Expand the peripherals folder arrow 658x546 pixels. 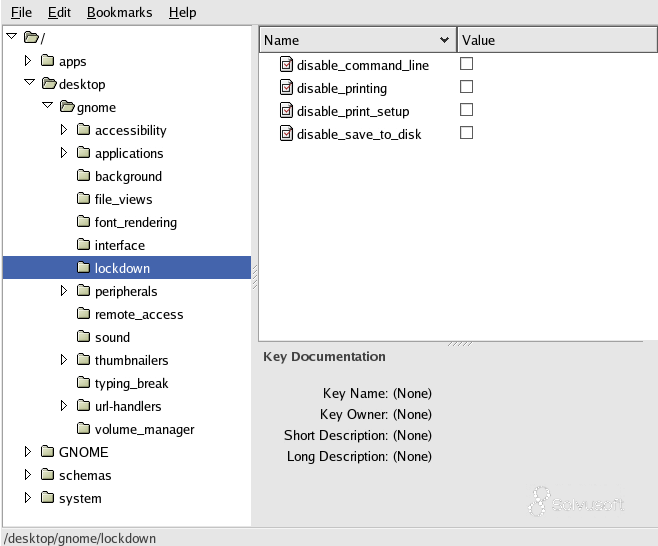click(64, 291)
